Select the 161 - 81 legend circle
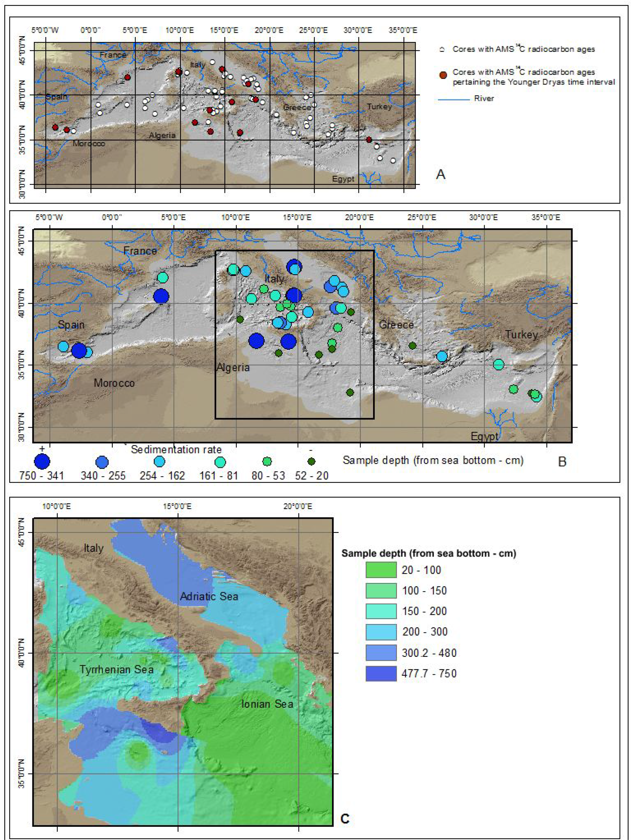The height and width of the screenshot is (840, 631). tap(220, 462)
